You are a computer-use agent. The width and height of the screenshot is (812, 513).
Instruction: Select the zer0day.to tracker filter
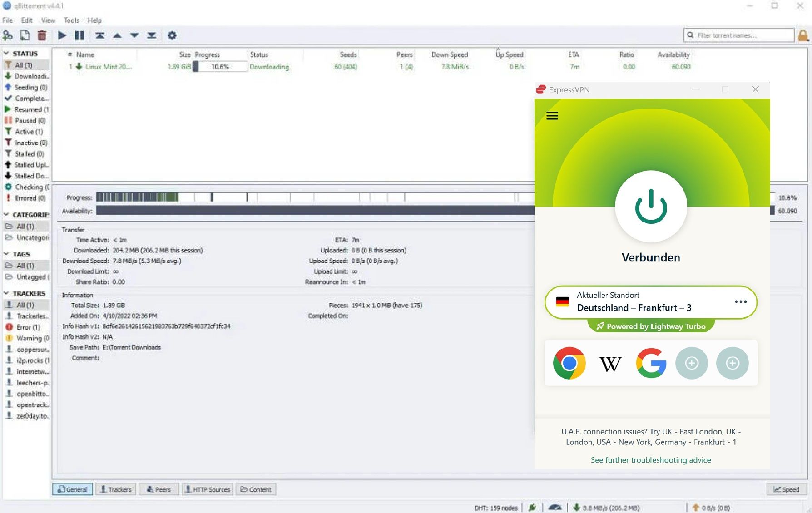pyautogui.click(x=26, y=416)
